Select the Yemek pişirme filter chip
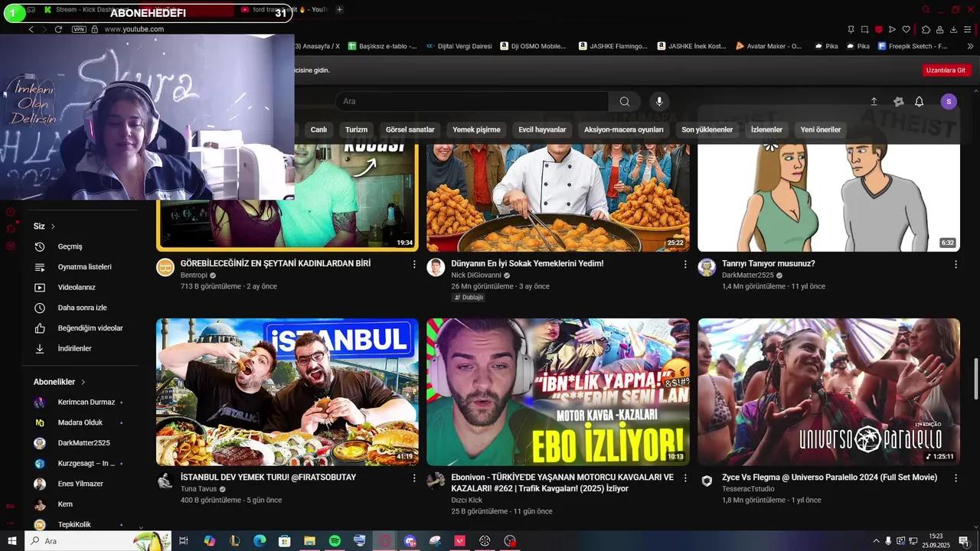The height and width of the screenshot is (551, 980). click(x=476, y=130)
